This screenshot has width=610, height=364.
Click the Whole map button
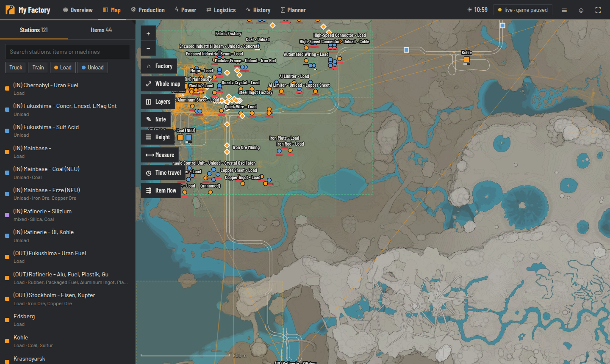point(163,84)
